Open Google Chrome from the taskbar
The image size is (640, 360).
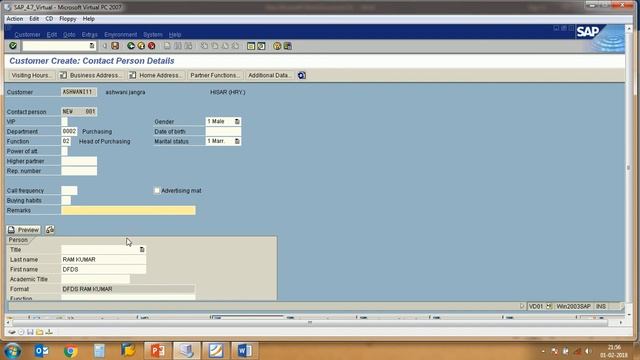pyautogui.click(x=70, y=351)
